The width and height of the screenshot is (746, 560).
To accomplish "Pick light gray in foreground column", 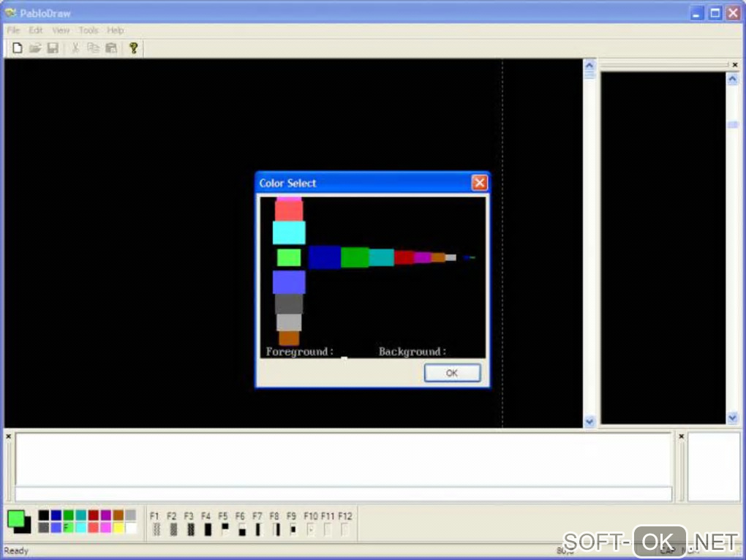I will (x=289, y=322).
